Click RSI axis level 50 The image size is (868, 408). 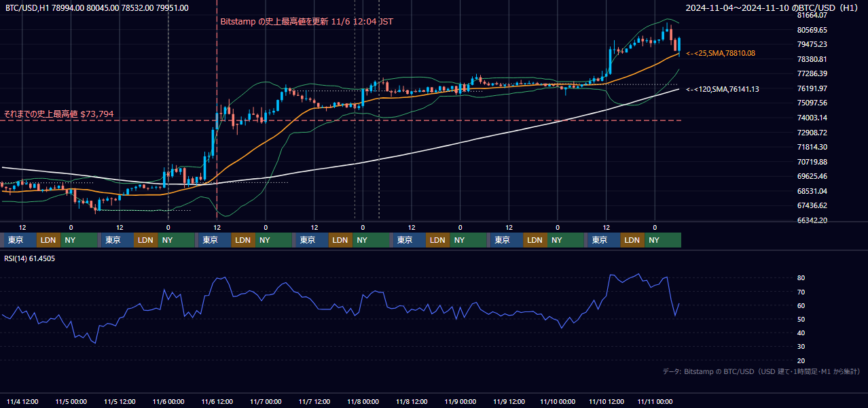pyautogui.click(x=801, y=319)
